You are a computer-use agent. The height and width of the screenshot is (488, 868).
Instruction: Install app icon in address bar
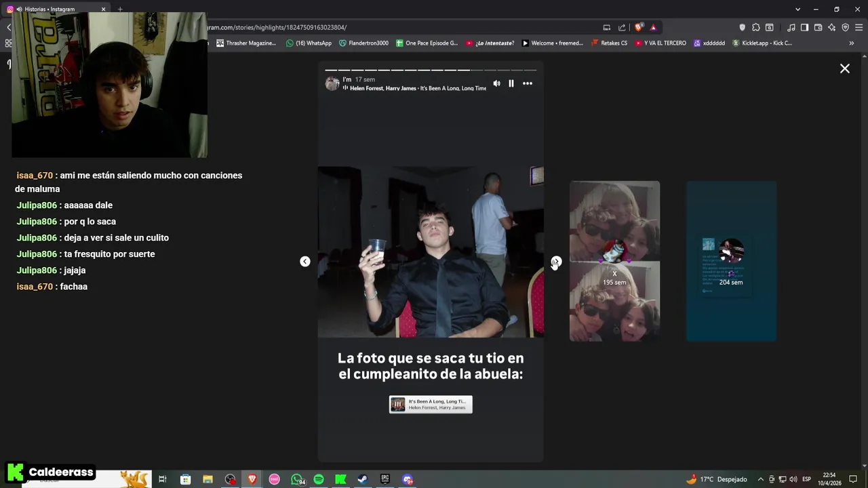point(607,28)
